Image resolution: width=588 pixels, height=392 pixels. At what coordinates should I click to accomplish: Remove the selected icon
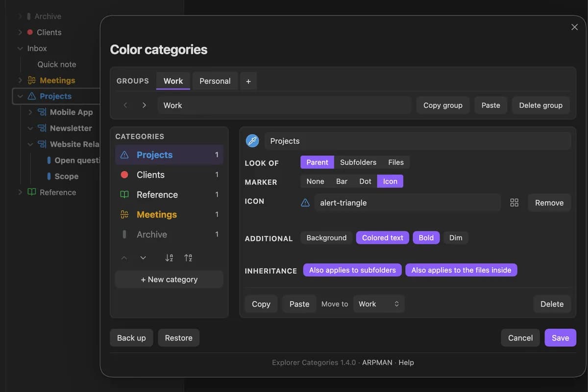tap(549, 203)
